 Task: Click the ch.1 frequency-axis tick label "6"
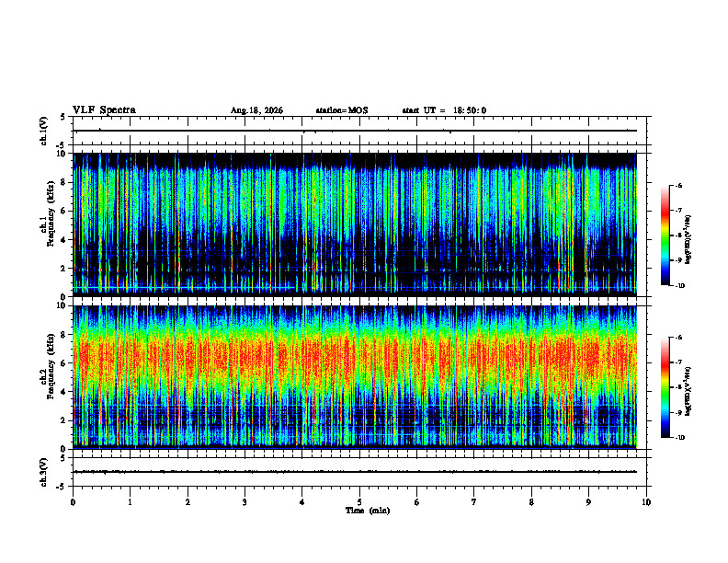click(63, 211)
